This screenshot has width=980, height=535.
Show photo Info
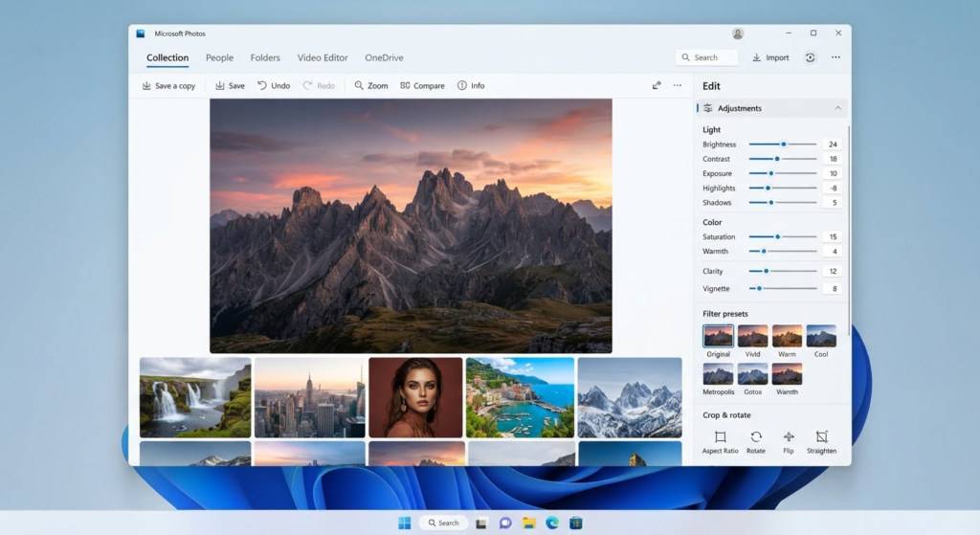tap(471, 85)
